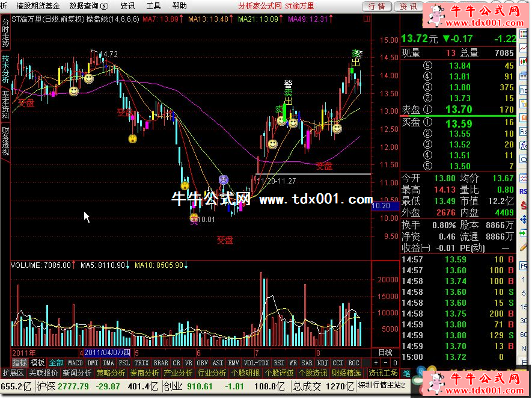532x399 pixels.
Task: Switch to the 财务透视 side tab
Action: pos(5,141)
